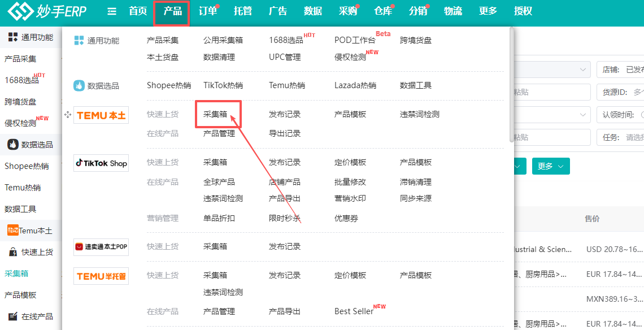This screenshot has width=644, height=330.
Task: Select Shopee热销 in the left sidebar
Action: click(27, 166)
